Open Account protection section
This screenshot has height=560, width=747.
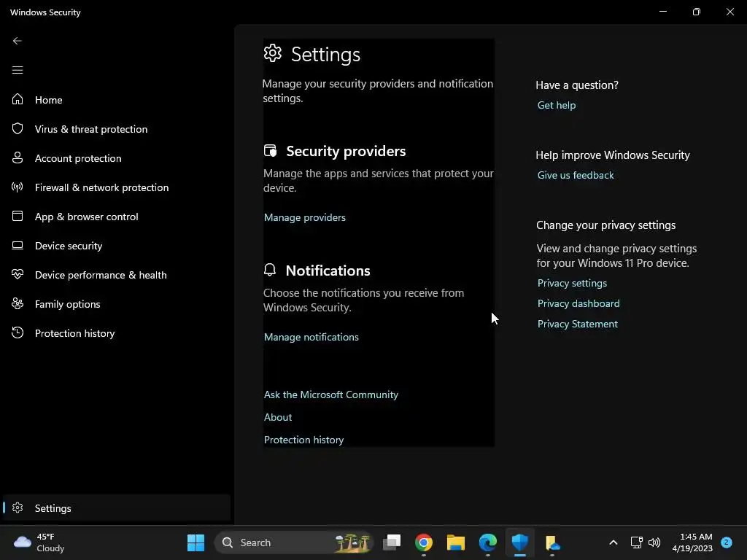78,158
